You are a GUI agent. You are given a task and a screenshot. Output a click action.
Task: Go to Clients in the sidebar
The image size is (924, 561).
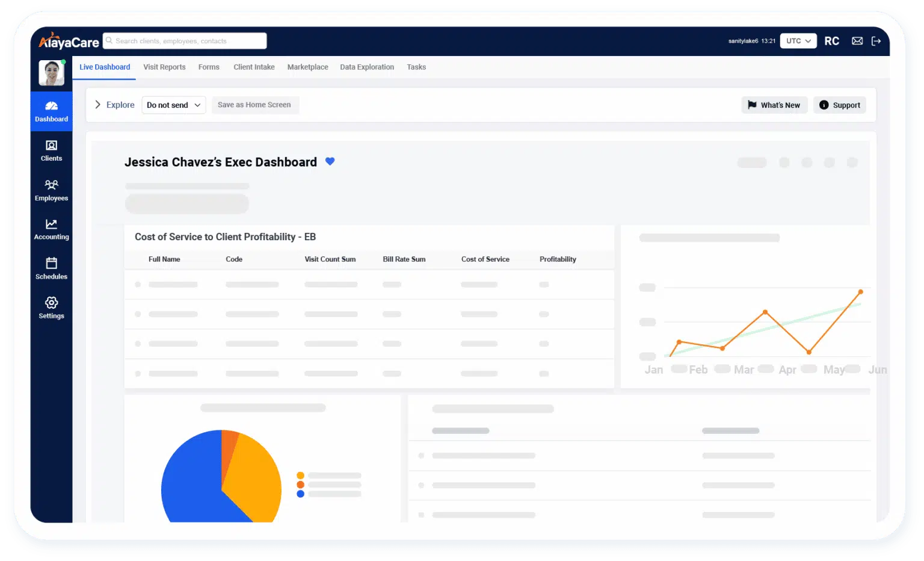(x=51, y=146)
